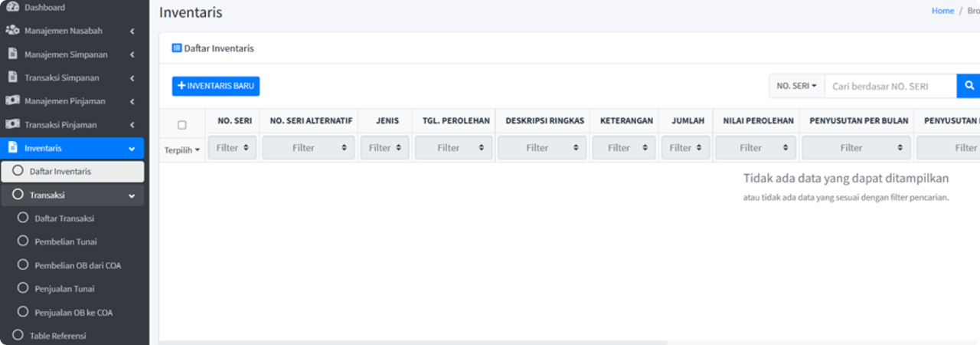This screenshot has height=345, width=980.
Task: Click the blue magnifier search button
Action: [x=969, y=86]
